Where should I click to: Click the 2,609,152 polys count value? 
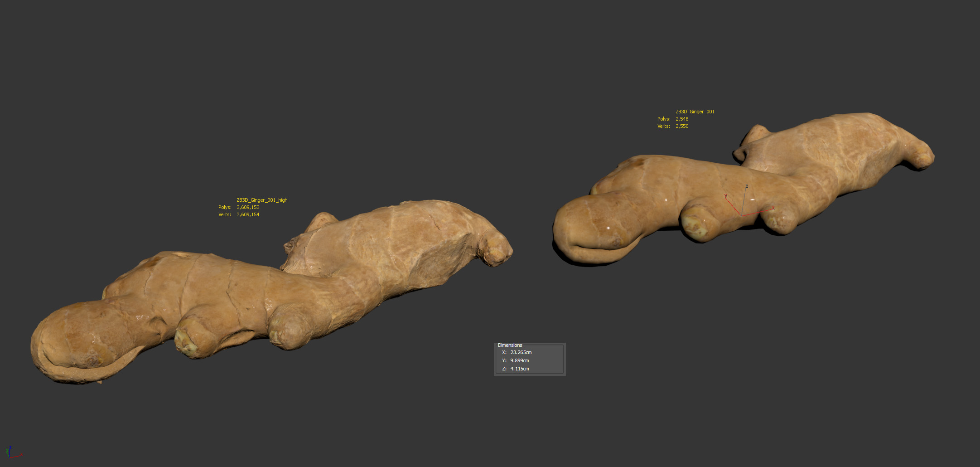click(248, 207)
